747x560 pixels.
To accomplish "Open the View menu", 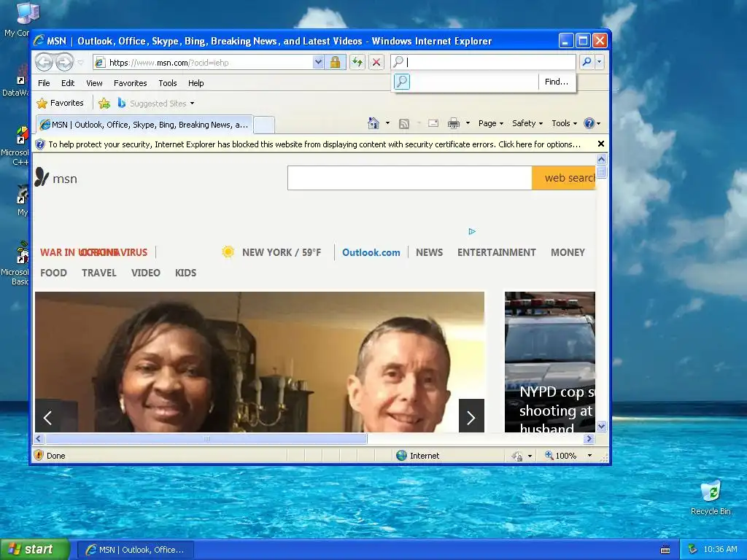I will click(x=94, y=83).
